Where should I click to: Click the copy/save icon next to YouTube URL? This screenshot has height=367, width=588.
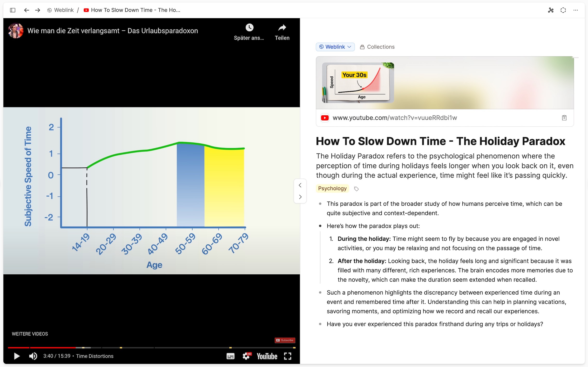(565, 118)
